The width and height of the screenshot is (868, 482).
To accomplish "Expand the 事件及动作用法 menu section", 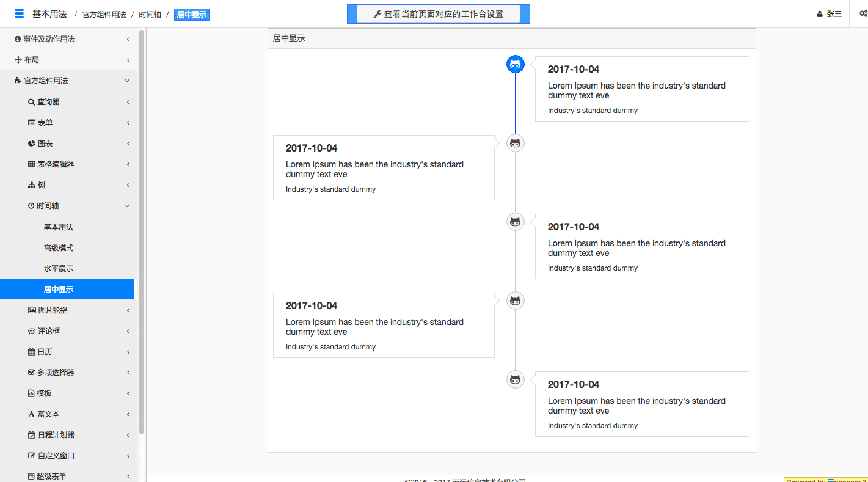I will (128, 39).
